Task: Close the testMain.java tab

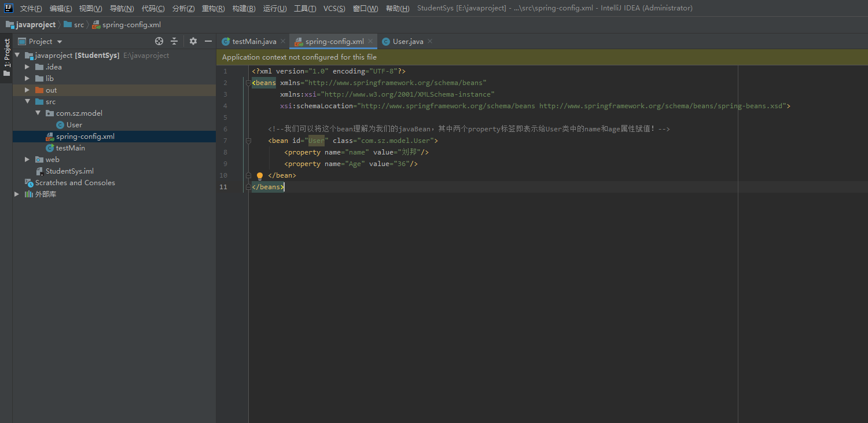Action: [283, 41]
